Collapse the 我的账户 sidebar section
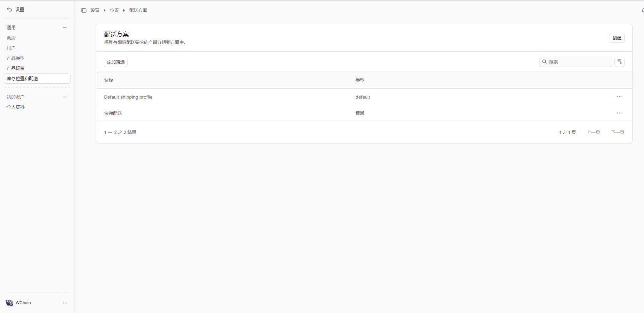 64,97
